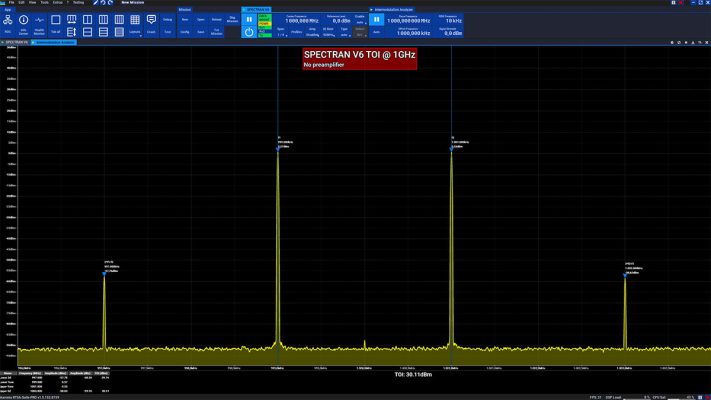Screen dimensions: 711x400
Task: Click the horizontal resize layout icon
Action: [x=72, y=20]
